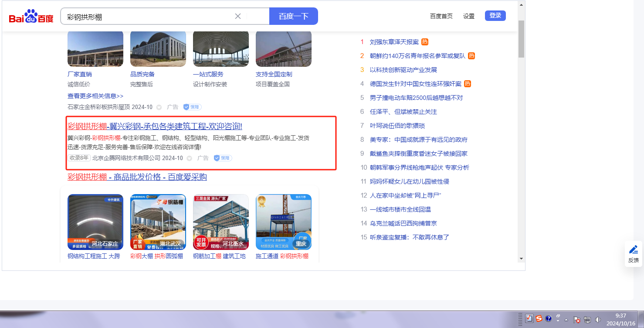Click the page scrollbar down arrow

click(x=521, y=259)
